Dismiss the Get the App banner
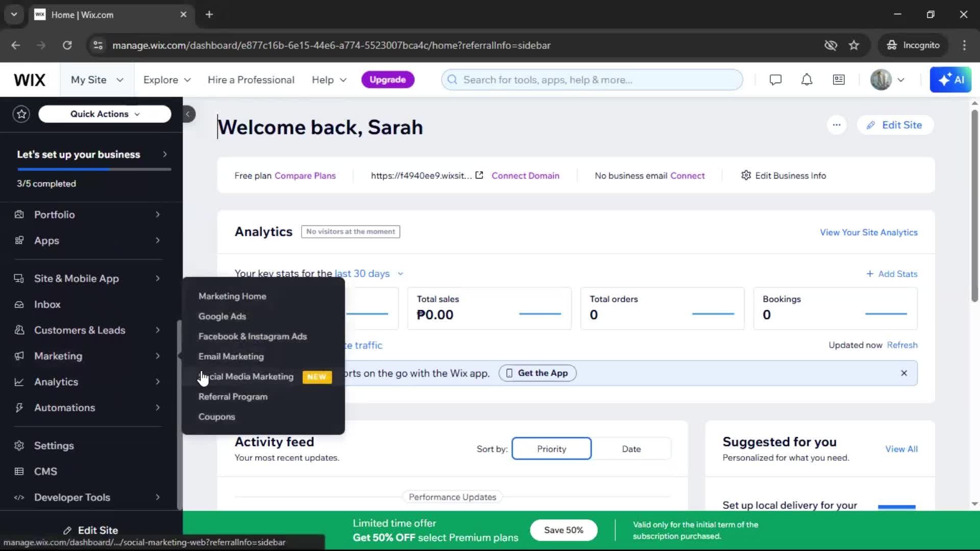 coord(904,373)
